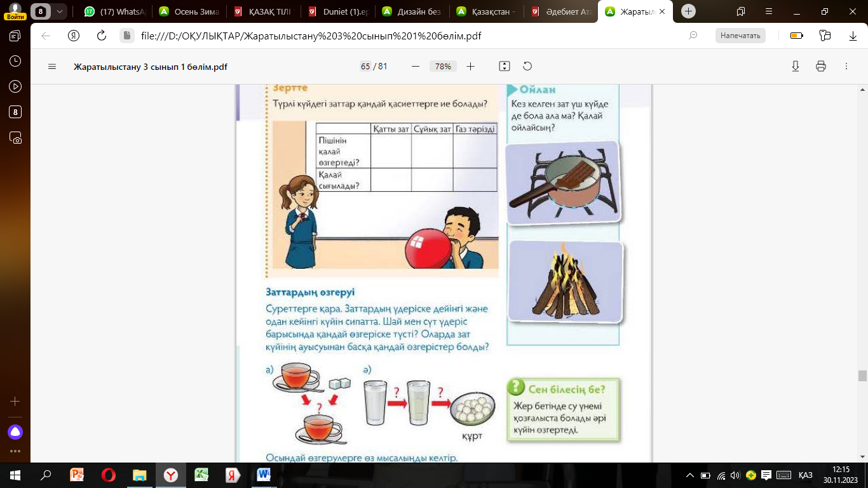Switch keyboard language ҚАЗ indicator
This screenshot has width=868, height=488.
pos(806,475)
